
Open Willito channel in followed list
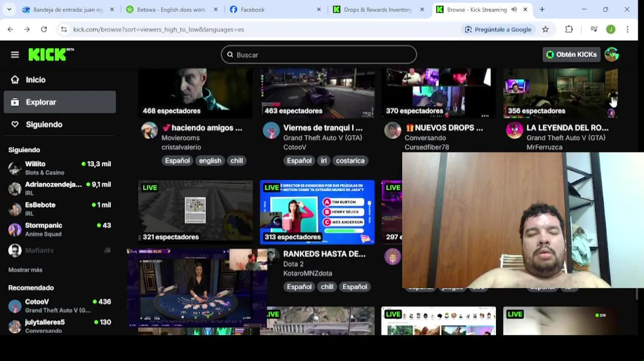[60, 168]
